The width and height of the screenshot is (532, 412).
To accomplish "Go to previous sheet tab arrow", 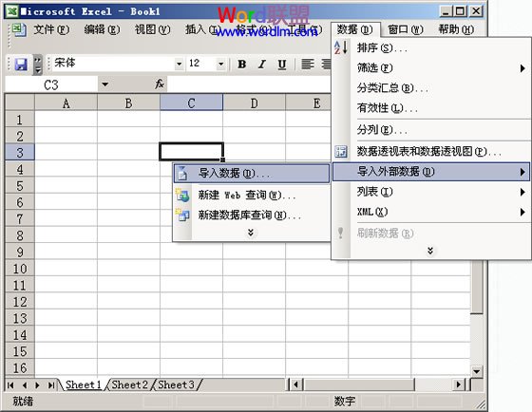I will point(25,385).
